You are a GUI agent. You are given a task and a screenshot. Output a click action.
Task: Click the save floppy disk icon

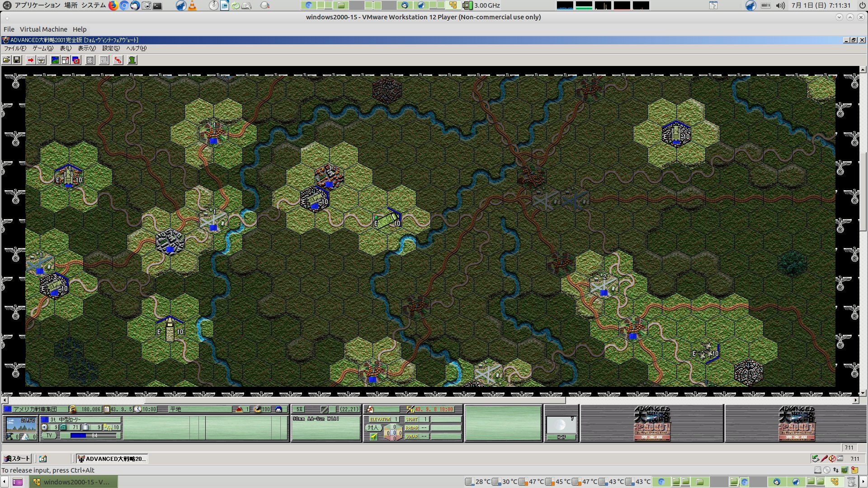pyautogui.click(x=17, y=60)
